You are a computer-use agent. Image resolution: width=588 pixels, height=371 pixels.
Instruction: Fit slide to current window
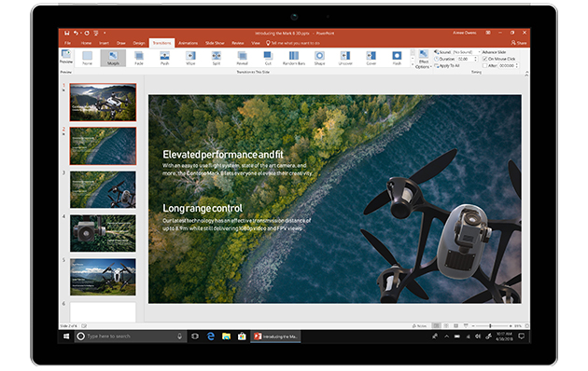point(527,326)
